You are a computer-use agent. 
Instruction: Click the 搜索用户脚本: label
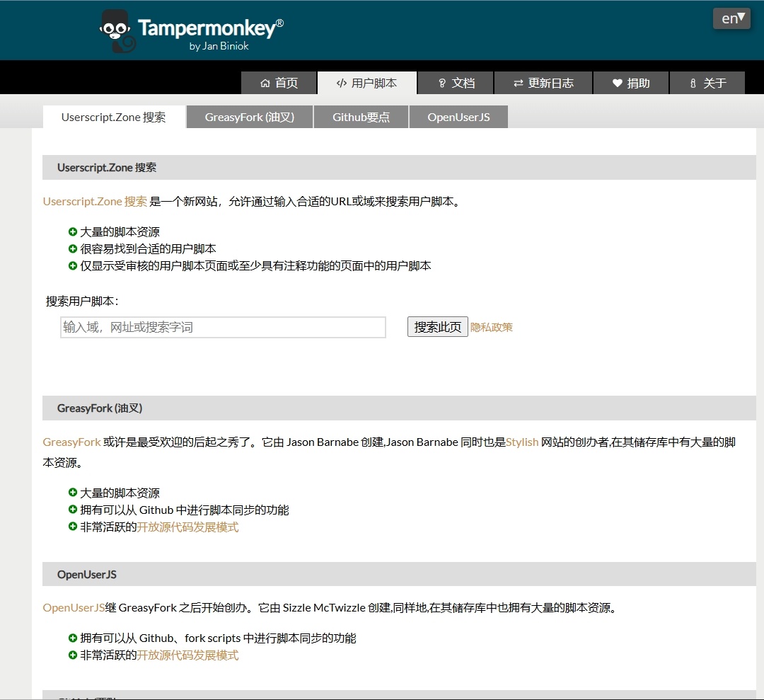(x=82, y=302)
